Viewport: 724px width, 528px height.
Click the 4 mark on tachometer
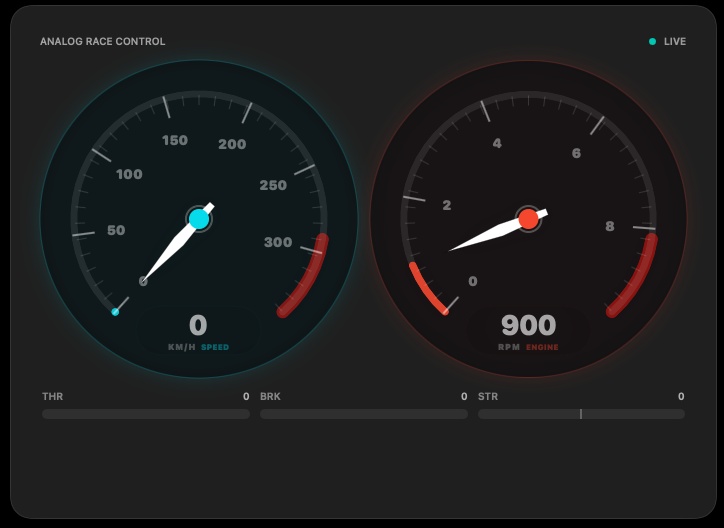(x=497, y=144)
